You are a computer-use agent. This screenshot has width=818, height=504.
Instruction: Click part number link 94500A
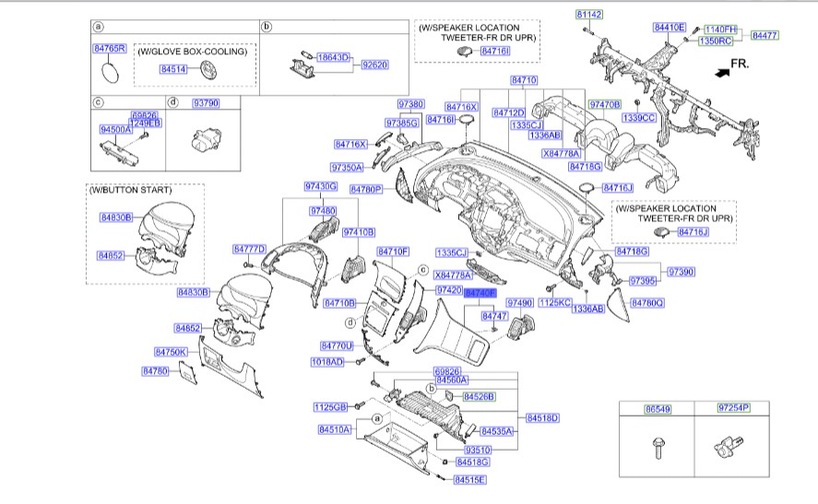(x=116, y=129)
